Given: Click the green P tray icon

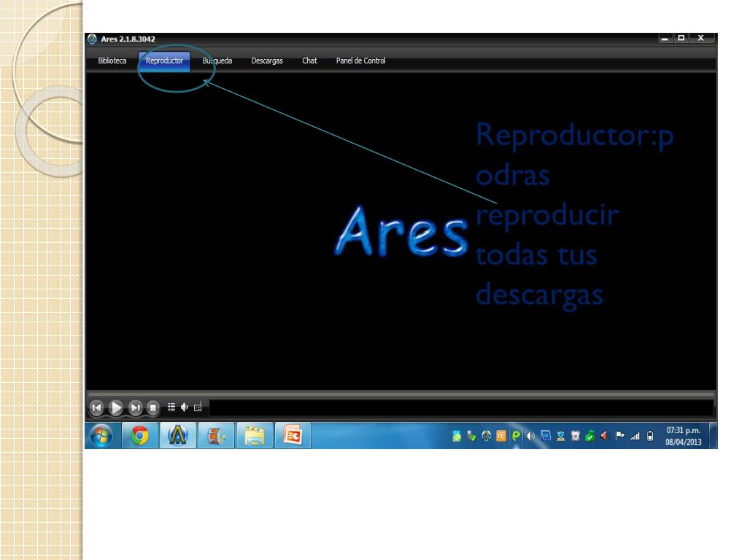Looking at the screenshot, I should 516,436.
